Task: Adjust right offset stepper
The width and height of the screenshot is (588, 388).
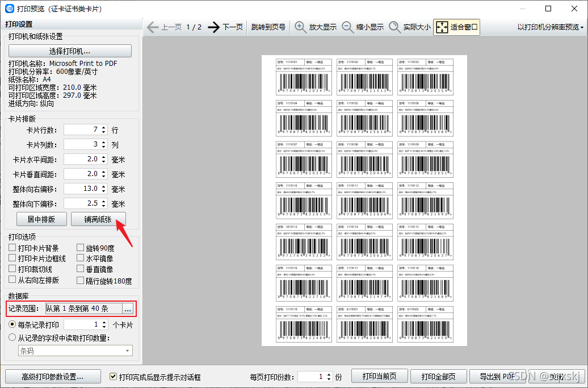Action: (104, 189)
